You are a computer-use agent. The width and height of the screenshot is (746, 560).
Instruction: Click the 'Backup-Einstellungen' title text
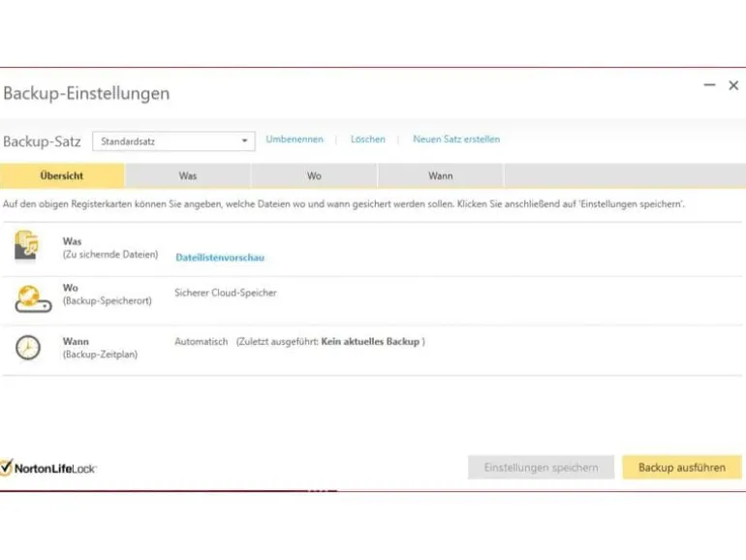click(86, 93)
